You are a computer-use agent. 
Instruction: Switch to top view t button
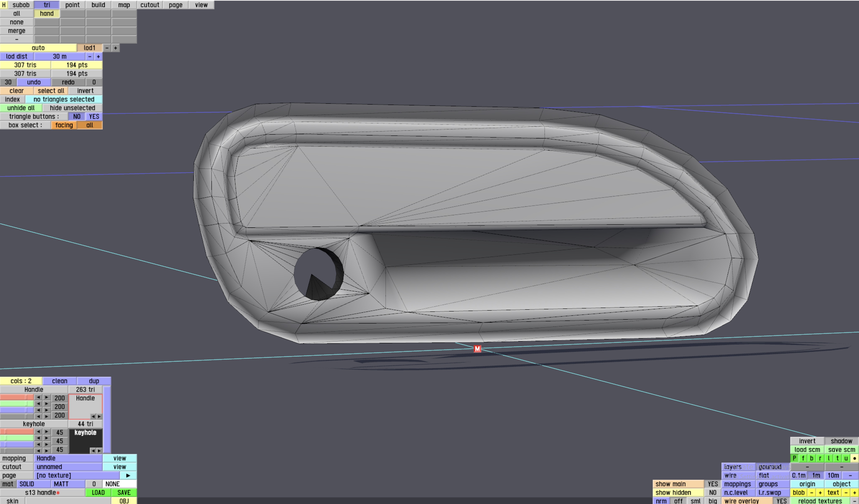[837, 458]
